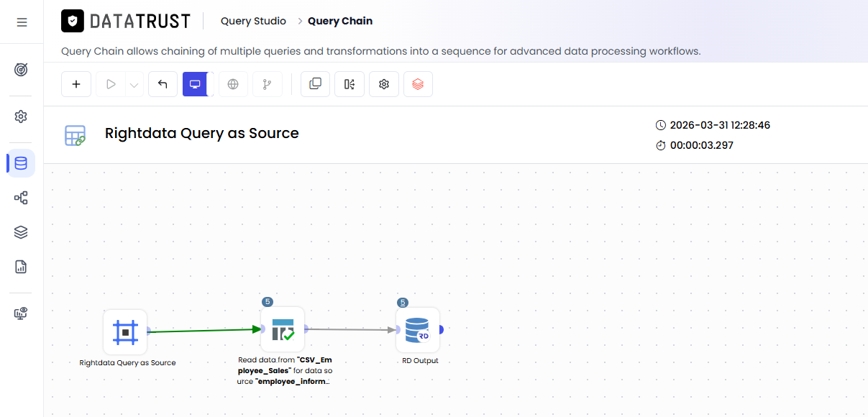Click the CSV_Employee_Sales read data node
Viewport: 868px width, 417px height.
283,330
